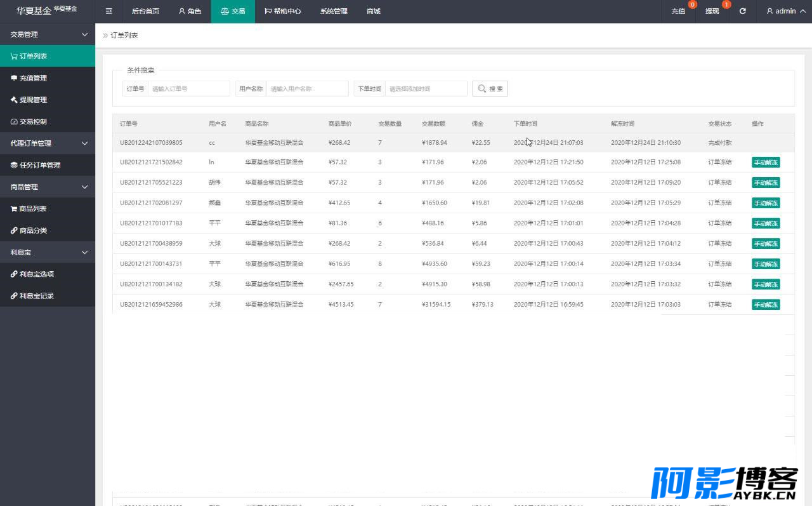The height and width of the screenshot is (506, 812).
Task: Click 手动解冻 for order UB2012121700143731
Action: point(766,264)
